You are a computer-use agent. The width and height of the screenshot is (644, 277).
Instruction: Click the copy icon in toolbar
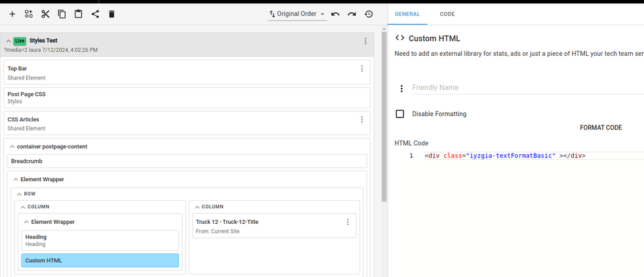click(x=62, y=14)
